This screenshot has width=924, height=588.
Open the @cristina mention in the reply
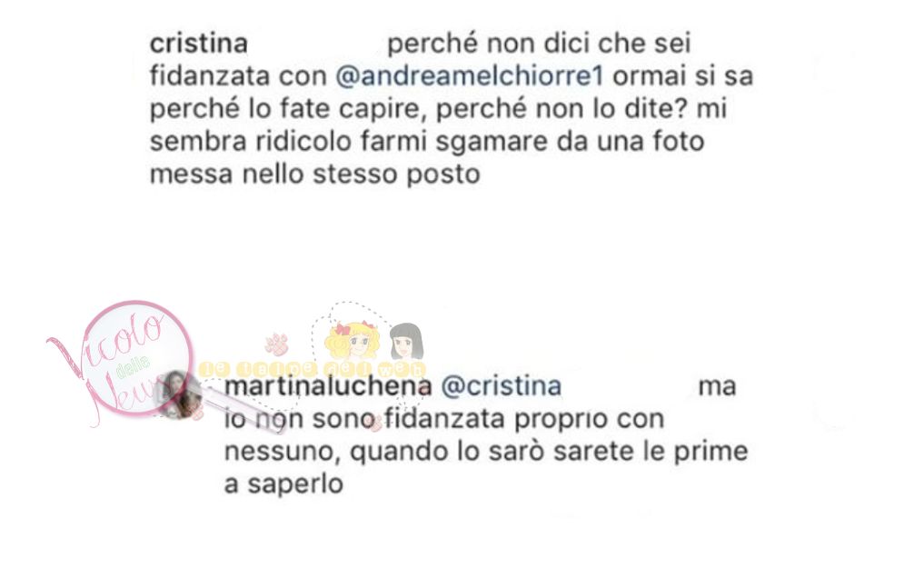[x=501, y=386]
